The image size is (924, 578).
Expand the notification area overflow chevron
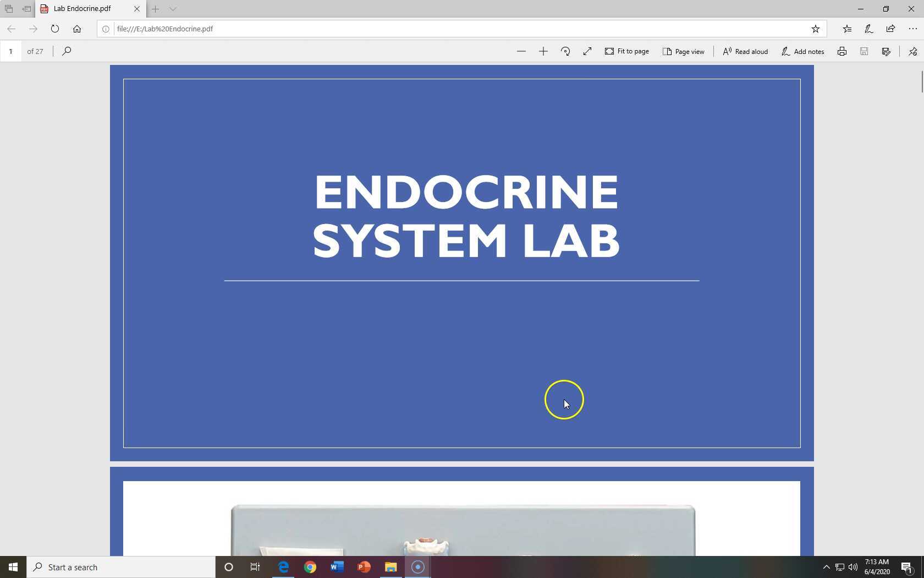point(827,567)
